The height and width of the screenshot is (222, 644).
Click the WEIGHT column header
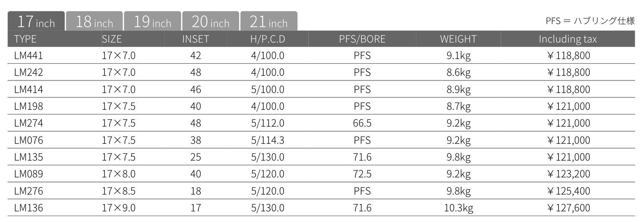(x=459, y=39)
